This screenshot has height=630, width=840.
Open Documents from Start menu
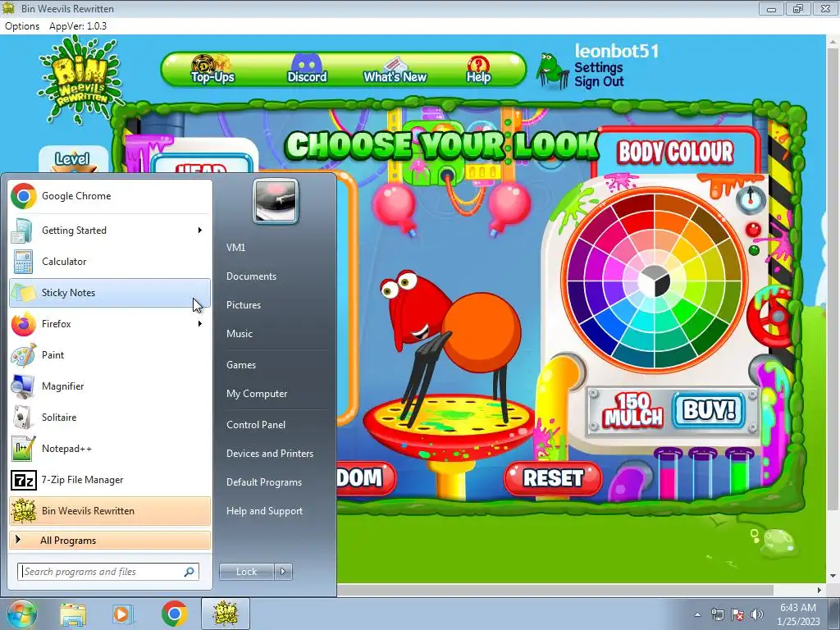251,276
